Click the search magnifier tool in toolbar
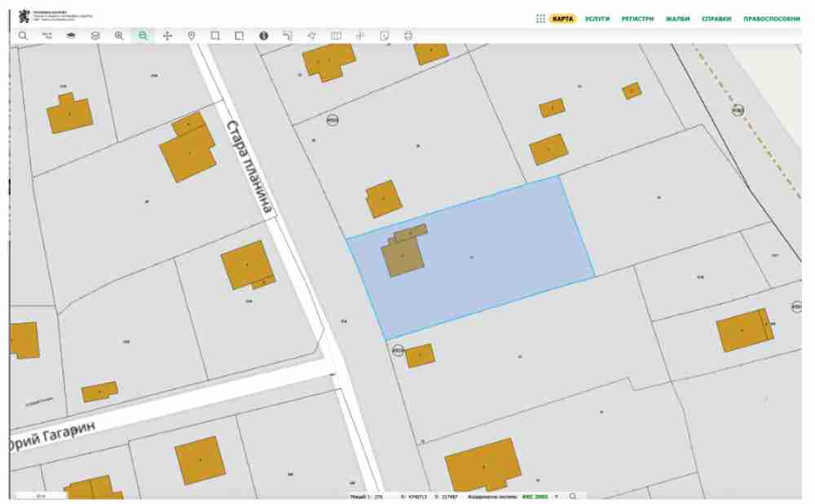 click(x=23, y=36)
